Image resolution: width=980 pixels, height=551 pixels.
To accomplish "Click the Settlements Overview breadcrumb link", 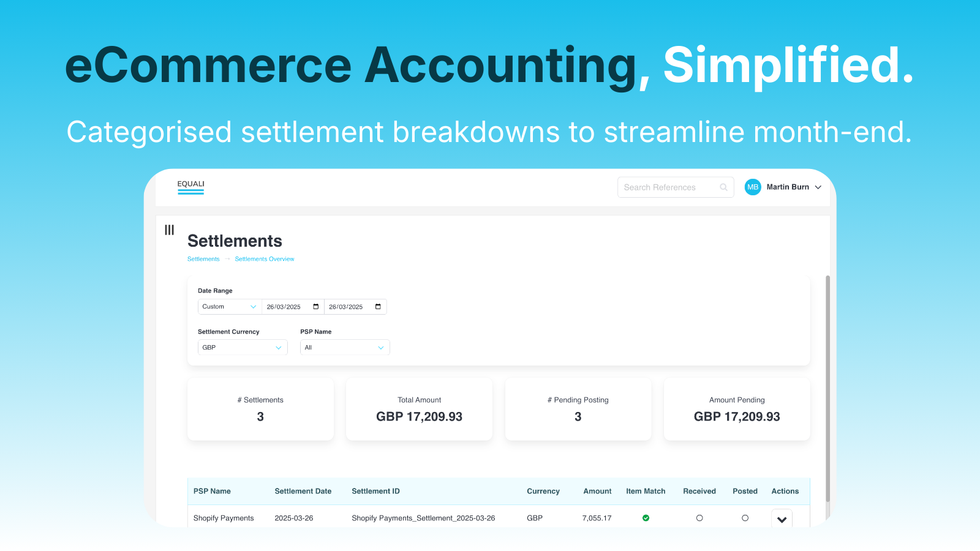I will coord(265,259).
